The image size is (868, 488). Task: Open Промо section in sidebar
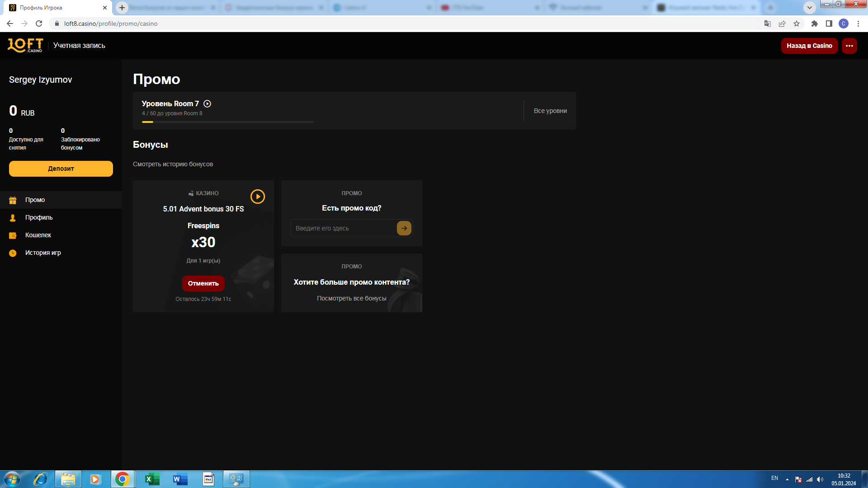tap(35, 200)
